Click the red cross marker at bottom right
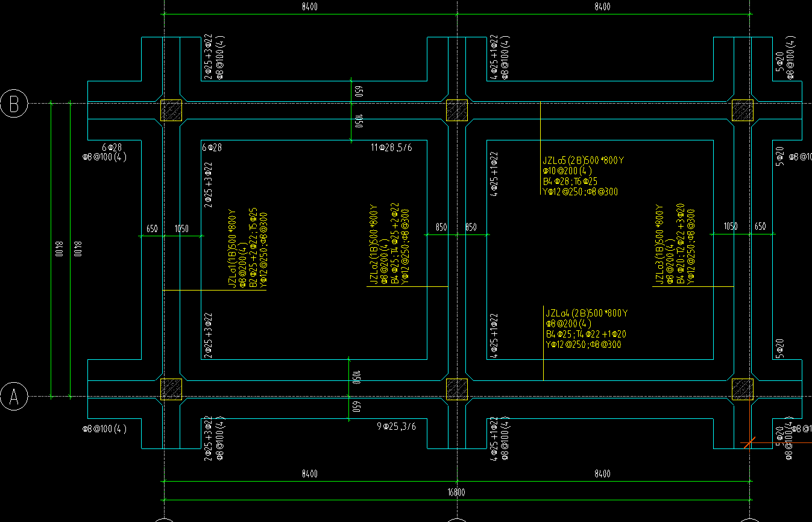Image resolution: width=812 pixels, height=522 pixels. (x=749, y=443)
